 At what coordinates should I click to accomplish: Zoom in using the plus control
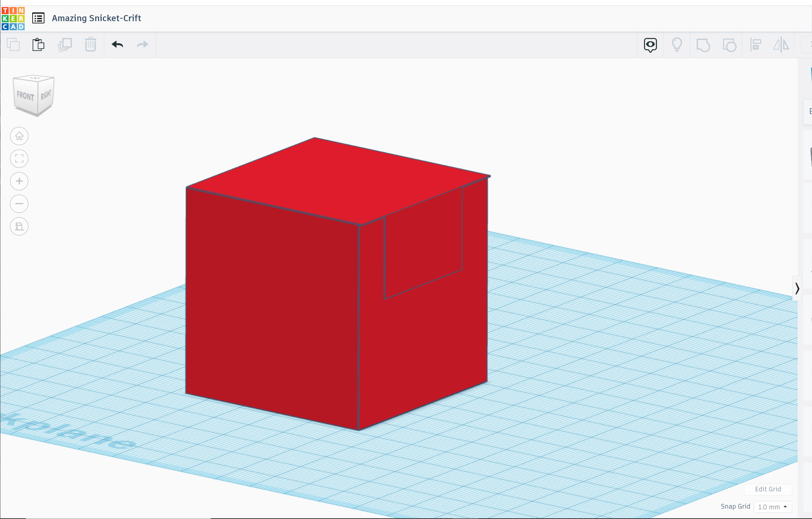point(19,181)
